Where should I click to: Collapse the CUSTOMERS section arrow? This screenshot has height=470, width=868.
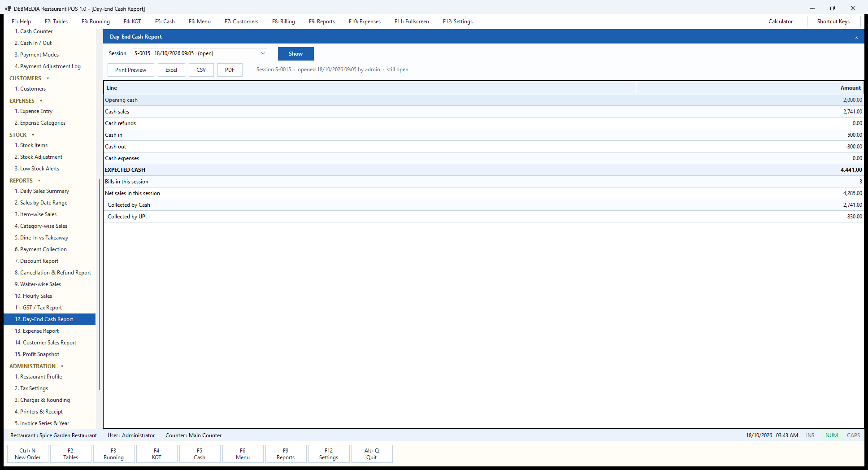tap(48, 78)
